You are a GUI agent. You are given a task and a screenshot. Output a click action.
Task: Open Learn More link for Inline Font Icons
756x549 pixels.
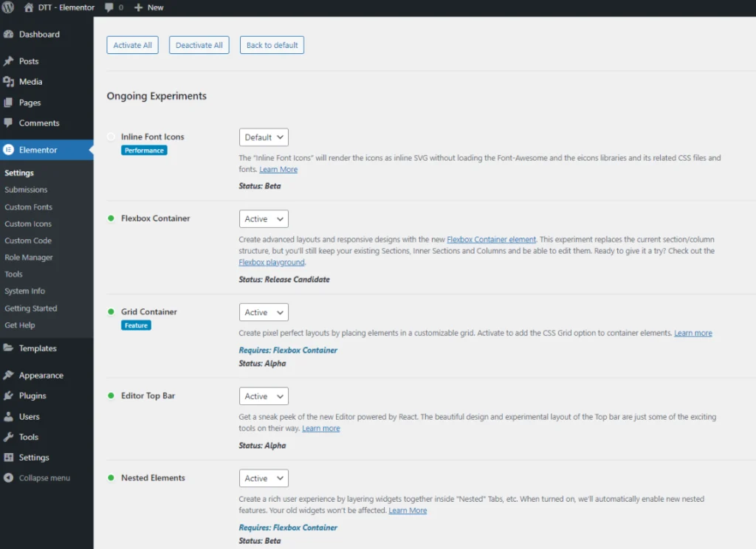(x=278, y=169)
